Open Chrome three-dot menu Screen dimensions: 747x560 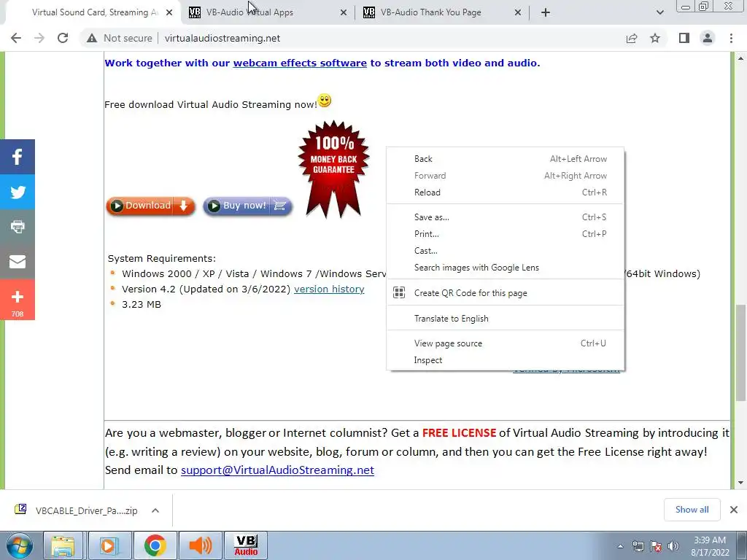coord(731,38)
